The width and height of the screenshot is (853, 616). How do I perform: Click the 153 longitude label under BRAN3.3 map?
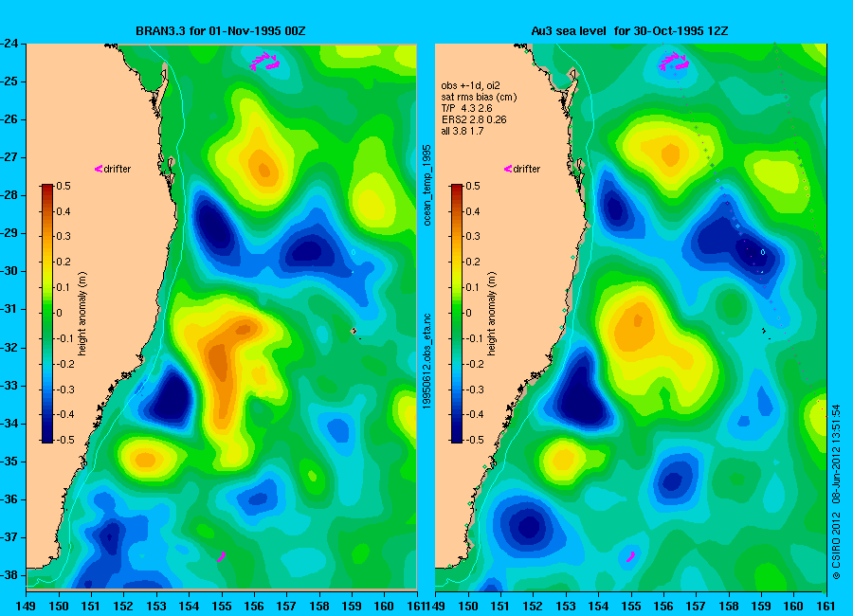tap(156, 607)
